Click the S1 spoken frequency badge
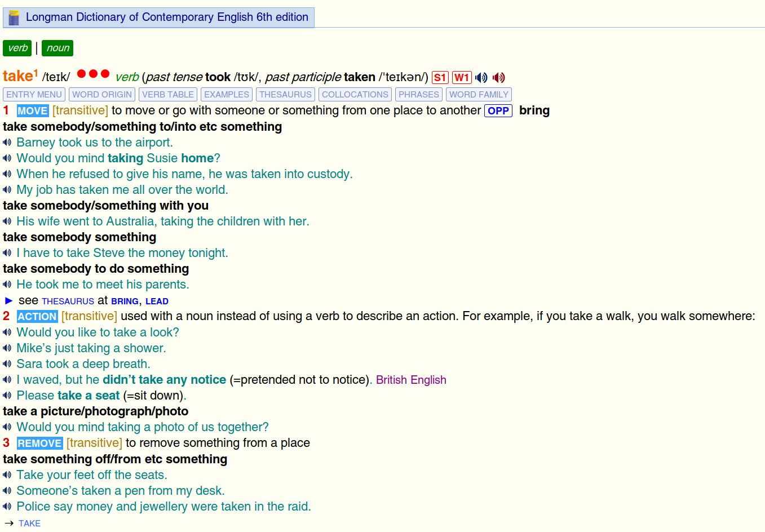Screen dimensions: 765x532 (x=440, y=78)
